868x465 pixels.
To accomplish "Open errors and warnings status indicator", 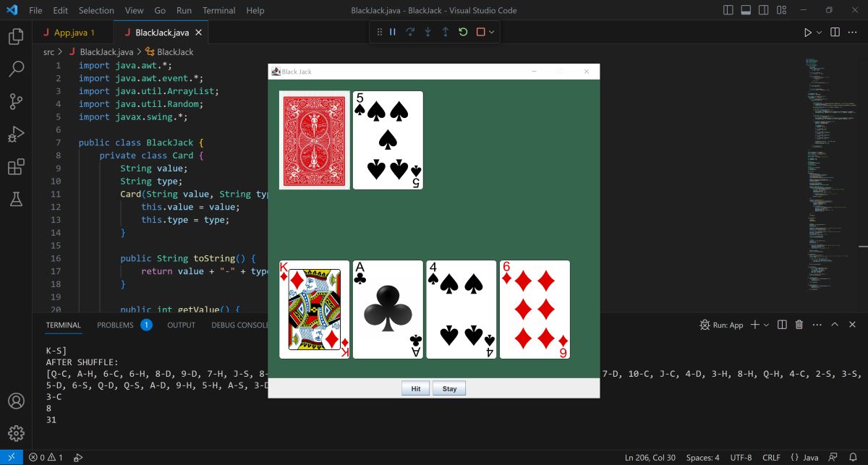I will [x=46, y=457].
